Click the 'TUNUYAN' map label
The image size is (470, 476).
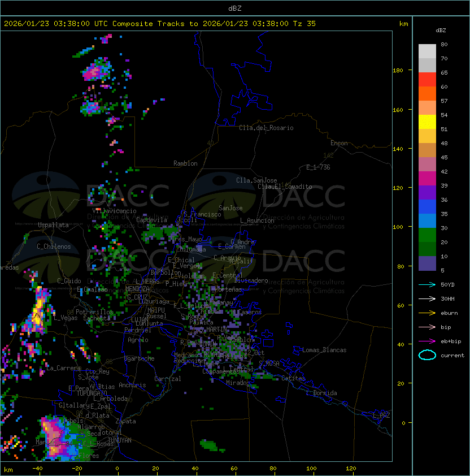click(120, 440)
